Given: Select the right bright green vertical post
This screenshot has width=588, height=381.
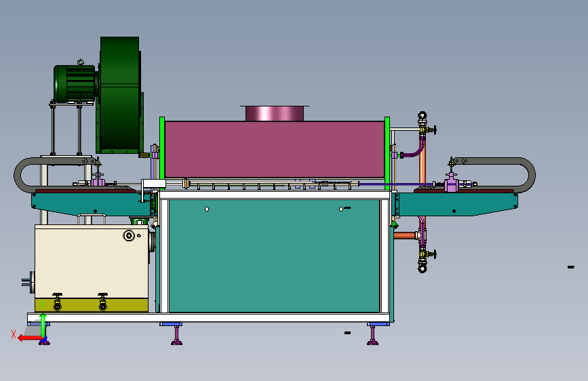Looking at the screenshot, I should point(387,153).
